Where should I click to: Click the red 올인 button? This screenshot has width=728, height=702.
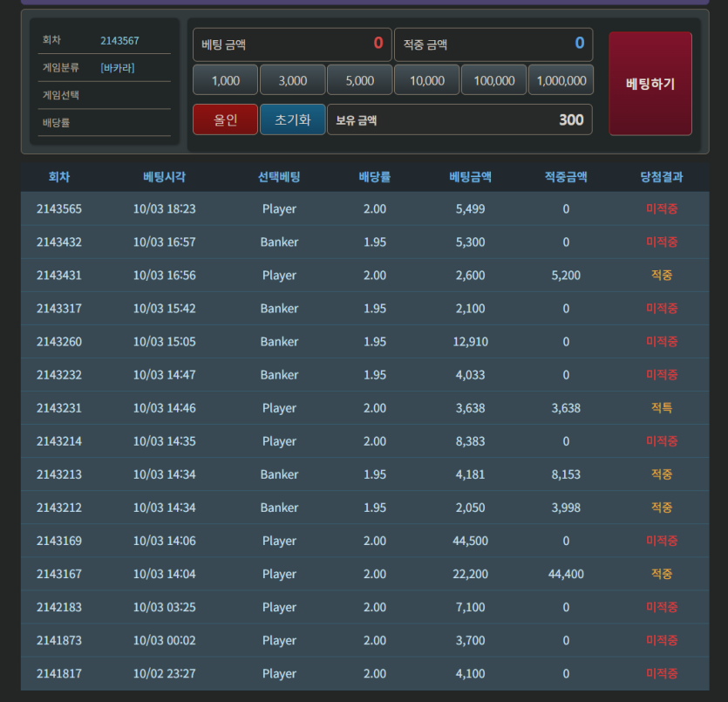226,119
